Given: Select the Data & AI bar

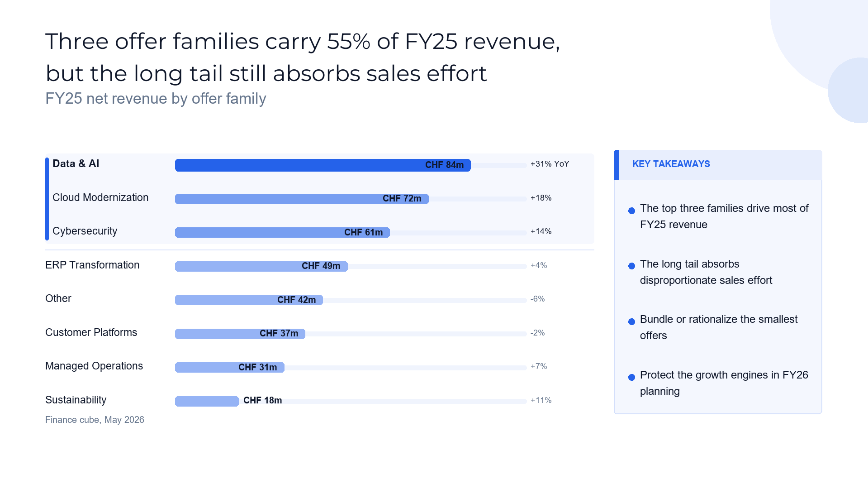Looking at the screenshot, I should click(323, 165).
